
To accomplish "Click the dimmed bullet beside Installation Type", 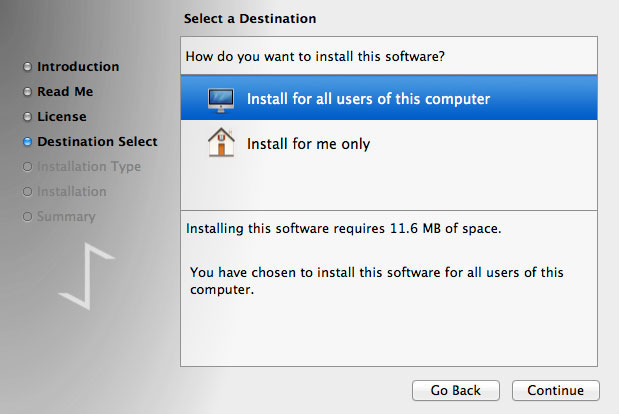I will pos(27,167).
